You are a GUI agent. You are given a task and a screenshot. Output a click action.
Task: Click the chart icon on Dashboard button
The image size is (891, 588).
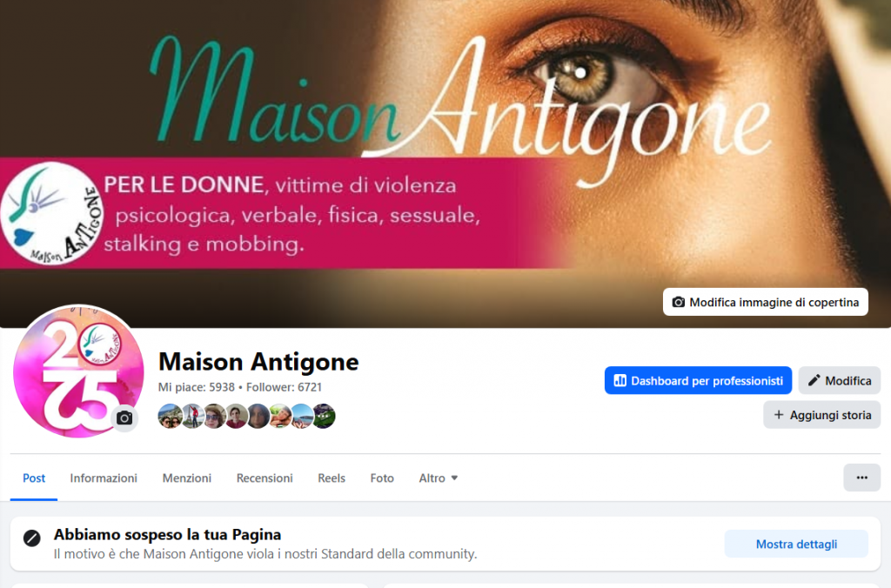(x=620, y=381)
